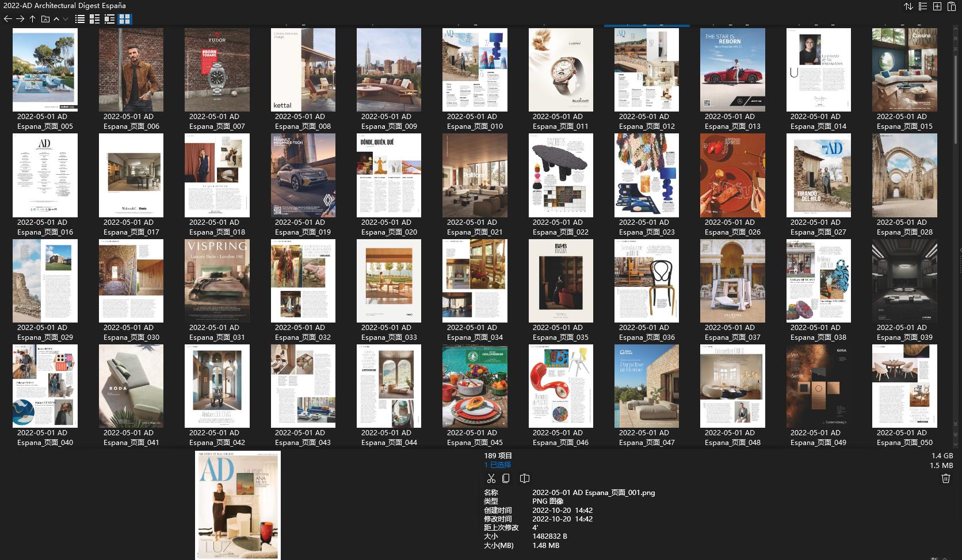Screen dimensions: 962x560
Task: Click the folder-up navigation icon
Action: (x=44, y=19)
